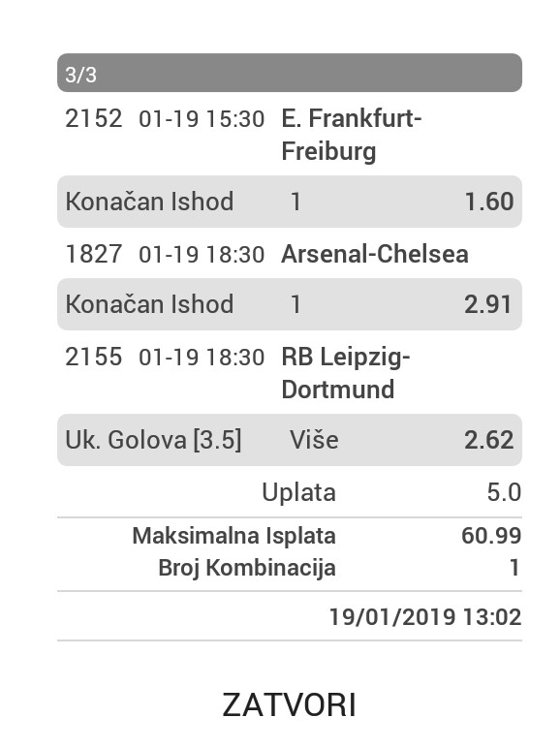Click the Maksimalna Isplata value 60.99
Viewport: 560px width, 749px height.
coord(491,536)
